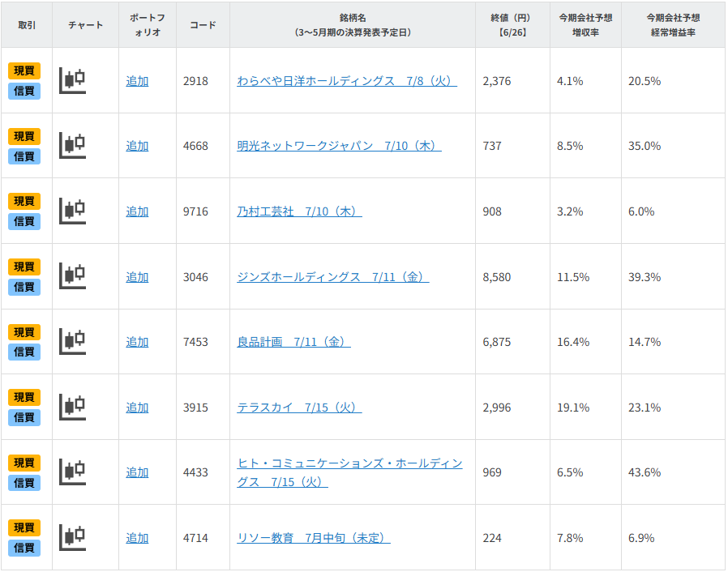The height and width of the screenshot is (572, 728).
Task: Open chart icon for 明光ネットワークジャパン
Action: [73, 146]
